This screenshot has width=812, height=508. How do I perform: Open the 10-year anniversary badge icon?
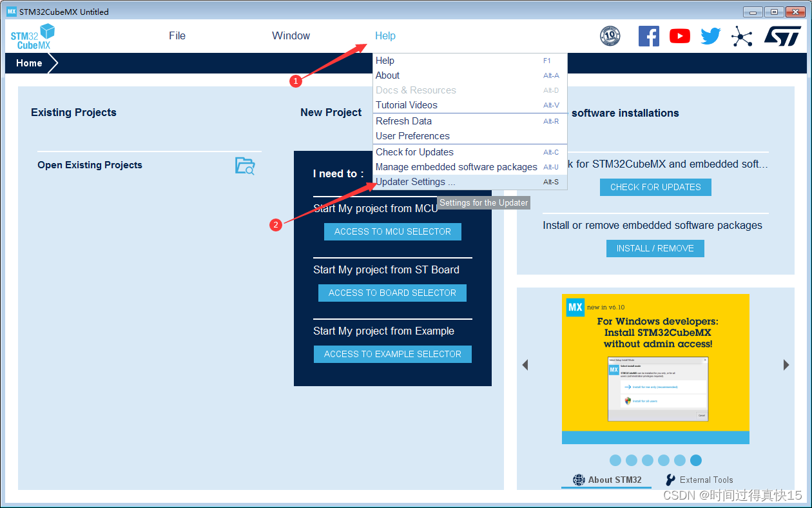[610, 36]
